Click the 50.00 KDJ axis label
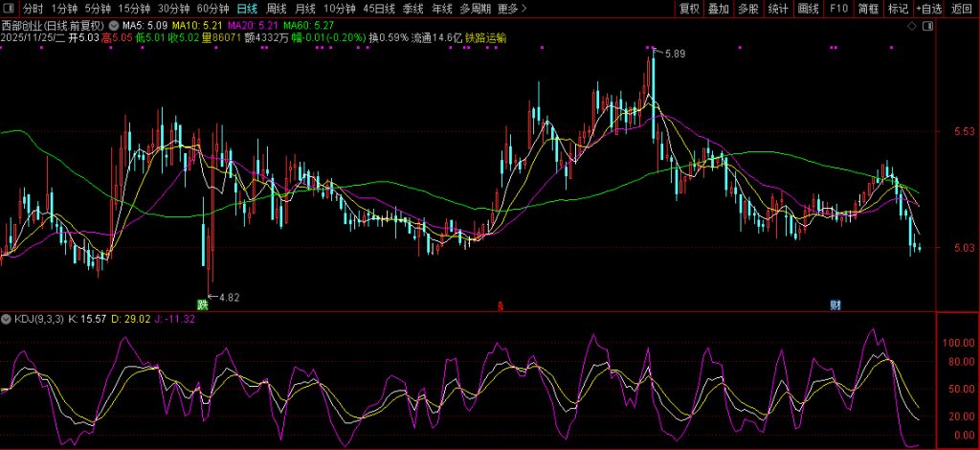Image resolution: width=980 pixels, height=450 pixels. pyautogui.click(x=963, y=389)
